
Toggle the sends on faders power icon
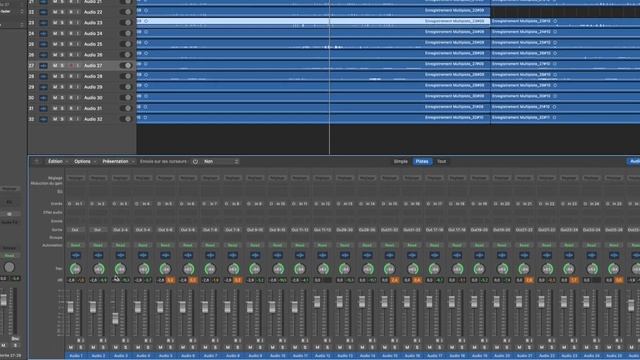tap(195, 162)
